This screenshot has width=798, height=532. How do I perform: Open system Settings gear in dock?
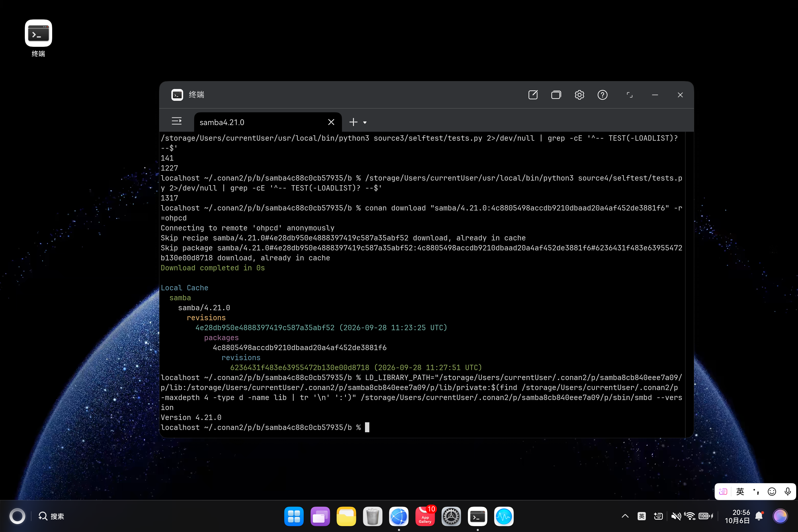(451, 516)
